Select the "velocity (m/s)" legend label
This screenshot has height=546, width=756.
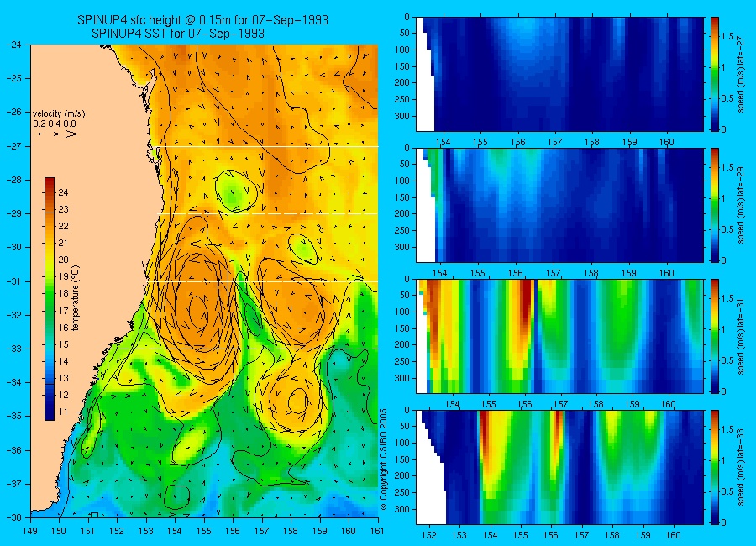pos(59,114)
